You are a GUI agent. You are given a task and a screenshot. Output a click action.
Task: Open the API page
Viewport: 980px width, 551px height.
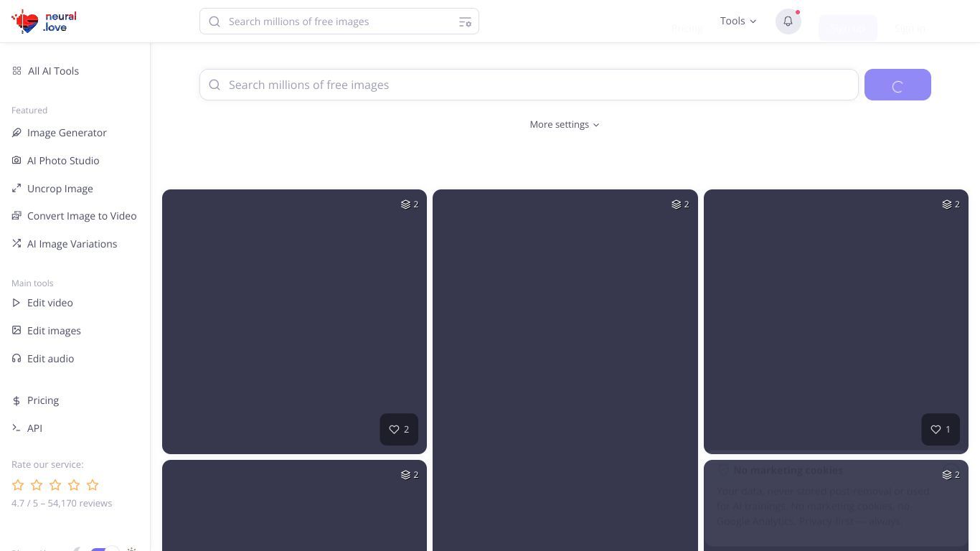pos(27,428)
